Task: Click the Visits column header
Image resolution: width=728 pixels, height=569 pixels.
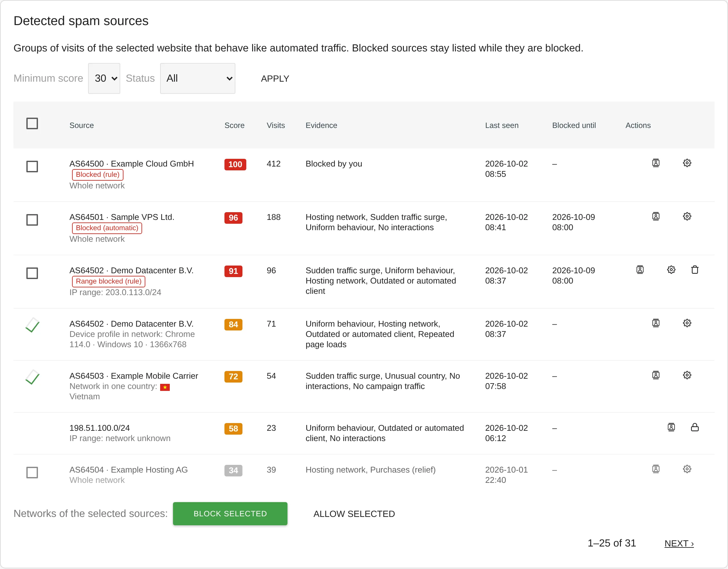Action: 276,125
